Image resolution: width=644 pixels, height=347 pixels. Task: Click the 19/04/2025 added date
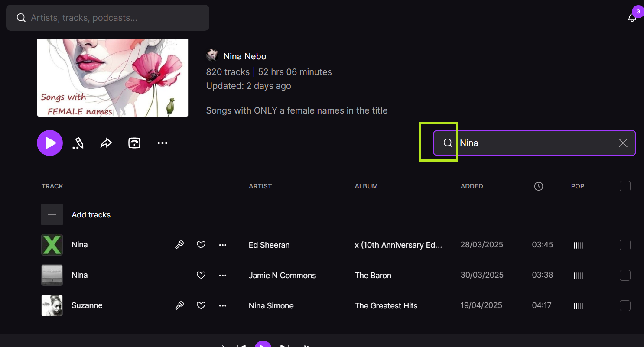[481, 305]
